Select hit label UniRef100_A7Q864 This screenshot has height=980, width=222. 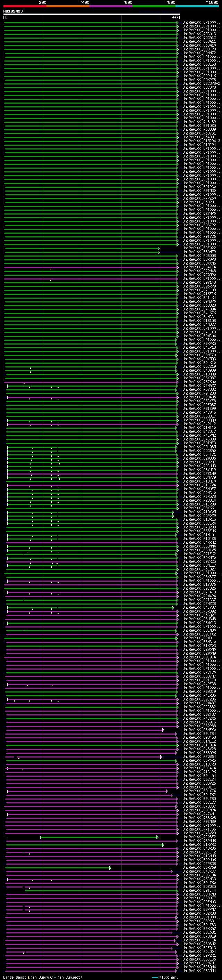click(199, 757)
